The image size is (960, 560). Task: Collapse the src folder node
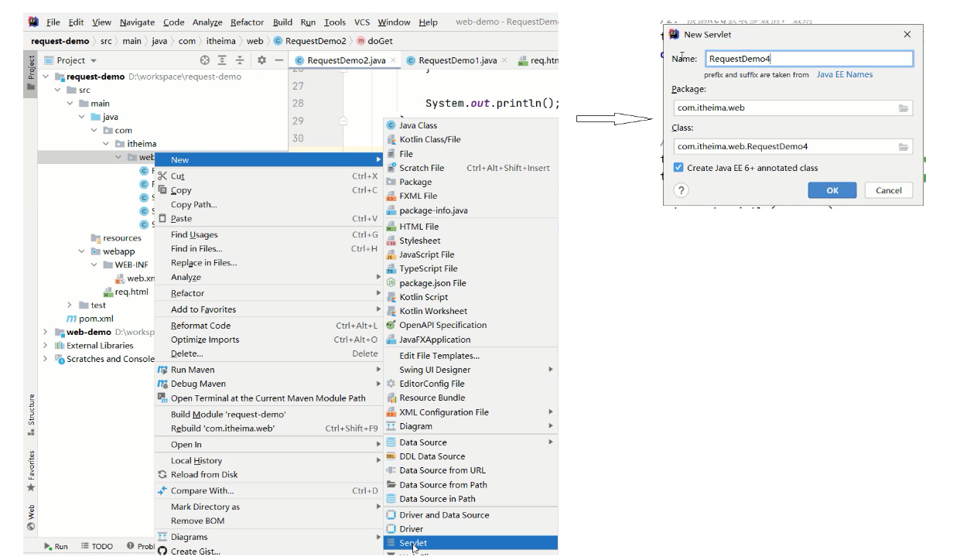coord(59,90)
